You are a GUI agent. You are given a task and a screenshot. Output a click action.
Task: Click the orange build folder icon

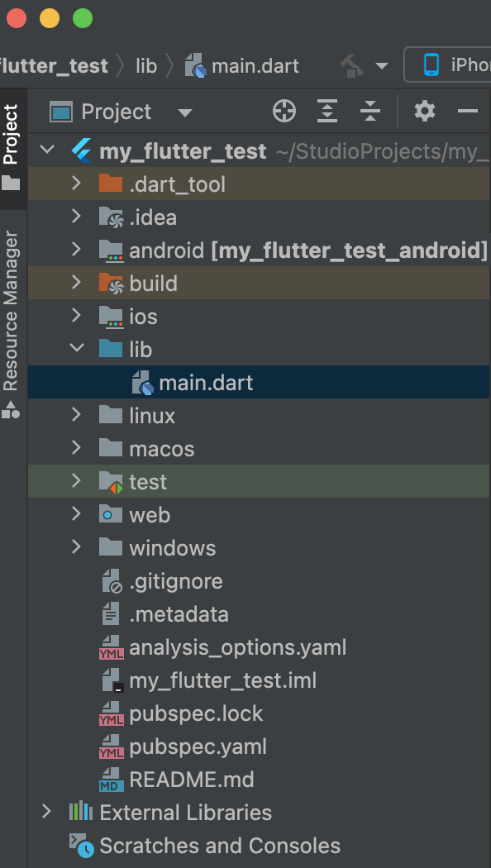point(111,284)
